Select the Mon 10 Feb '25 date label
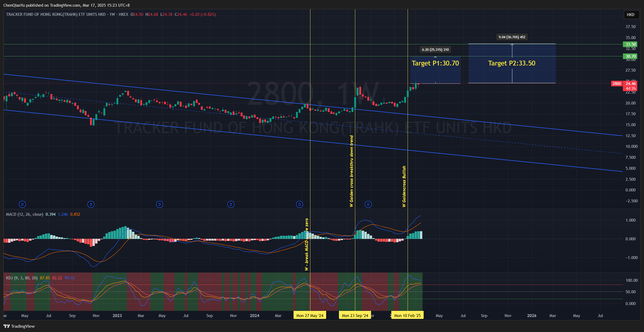This screenshot has width=644, height=332. click(x=407, y=316)
